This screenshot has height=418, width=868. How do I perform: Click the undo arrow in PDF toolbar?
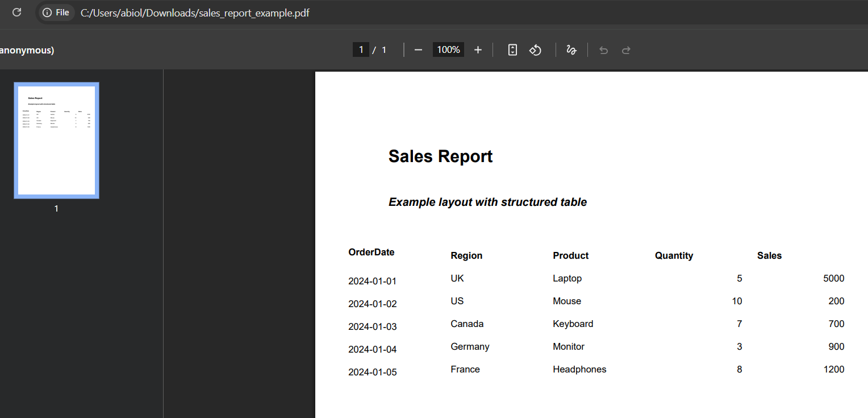pos(603,50)
